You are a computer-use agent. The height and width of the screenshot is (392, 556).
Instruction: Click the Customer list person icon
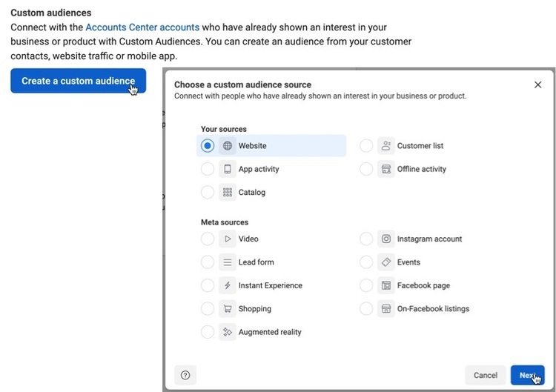pos(385,146)
